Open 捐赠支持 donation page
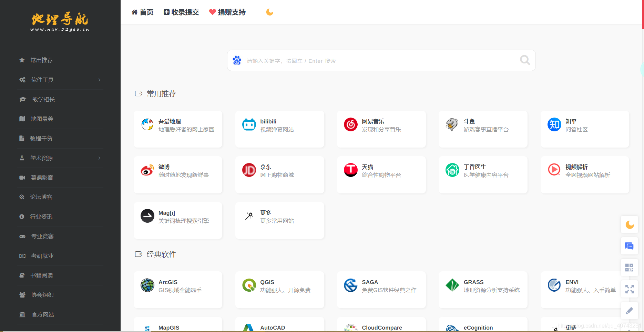The height and width of the screenshot is (332, 644). pyautogui.click(x=227, y=12)
